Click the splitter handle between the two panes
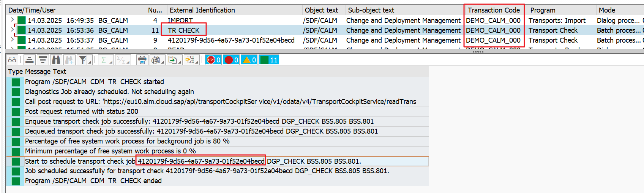Image resolution: width=644 pixels, height=193 pixels. 477,52
